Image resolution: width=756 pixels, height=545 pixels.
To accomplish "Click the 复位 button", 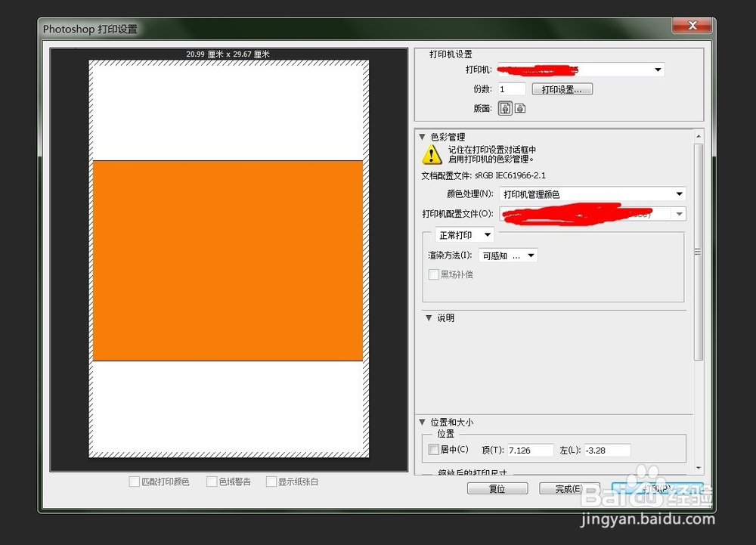I will (497, 488).
